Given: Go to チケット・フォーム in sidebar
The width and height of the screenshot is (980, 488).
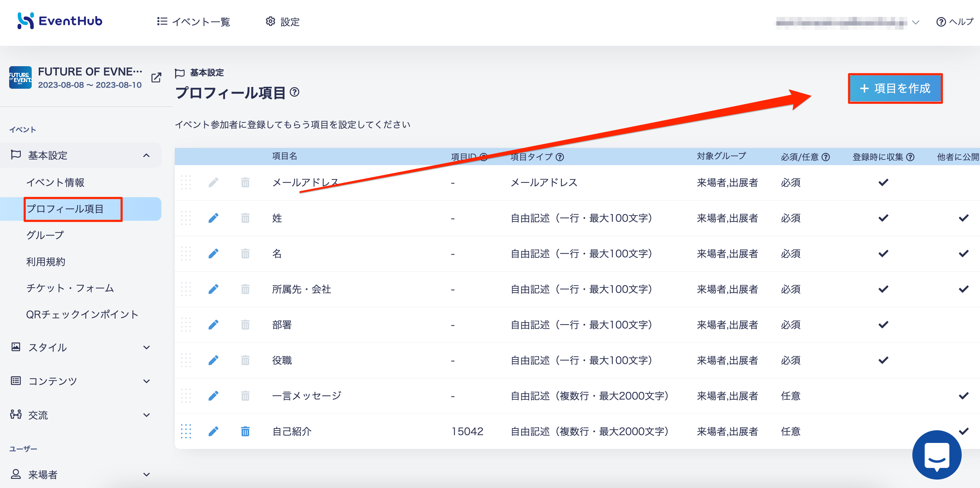Looking at the screenshot, I should click(x=70, y=288).
